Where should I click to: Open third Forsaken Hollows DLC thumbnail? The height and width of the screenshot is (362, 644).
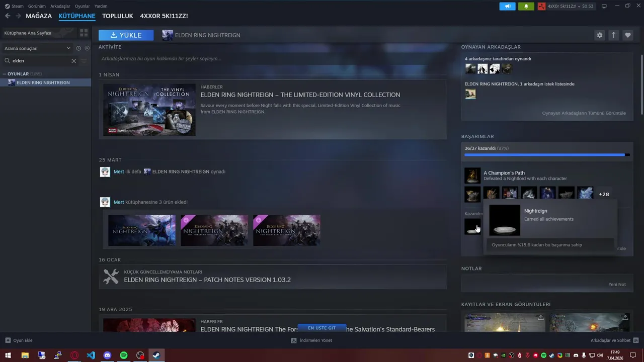point(287,230)
